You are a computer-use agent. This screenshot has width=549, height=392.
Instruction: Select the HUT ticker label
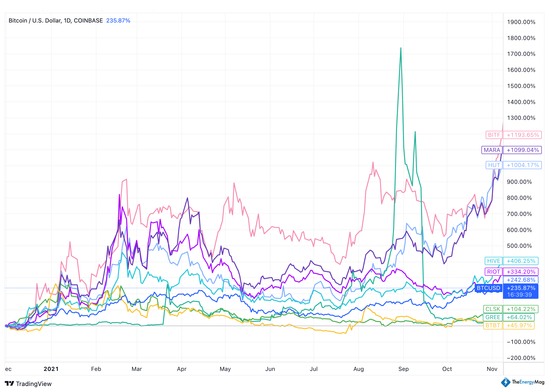494,165
